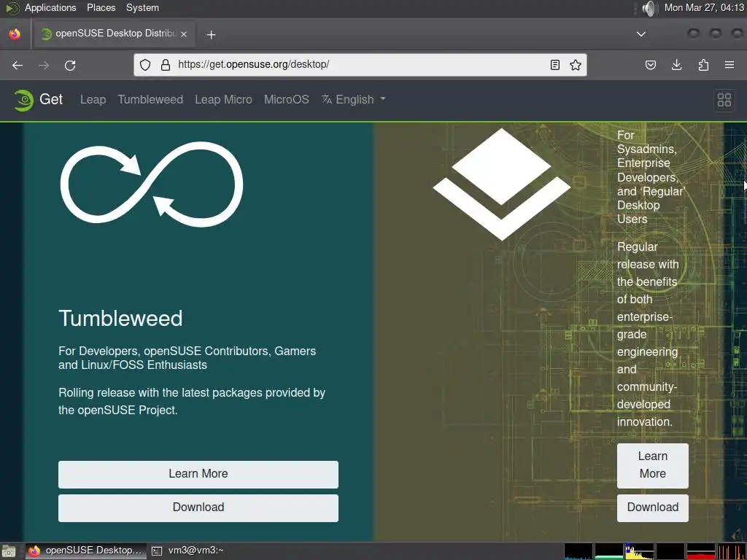
Task: Click the Firefox icon beside the tab strip
Action: [x=15, y=34]
